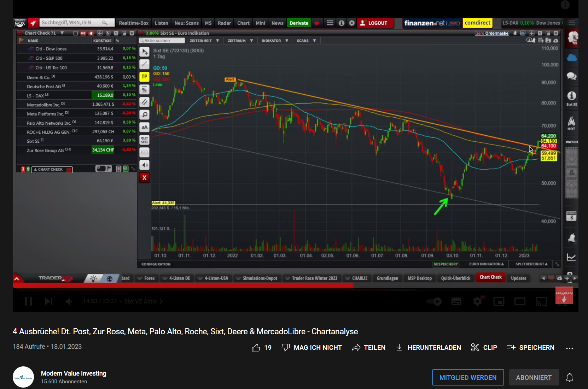Click TEILEN to share the video
Screen dimensions: 588x389
369,348
